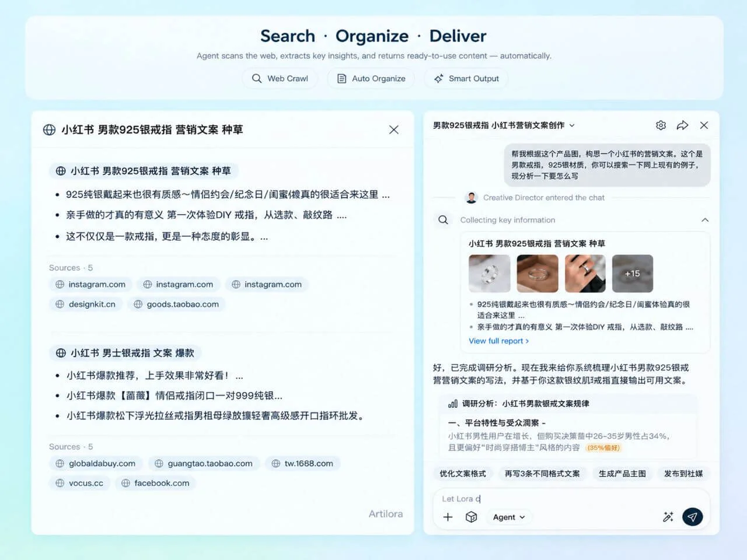Focus the Let Lora message input field

(571, 499)
